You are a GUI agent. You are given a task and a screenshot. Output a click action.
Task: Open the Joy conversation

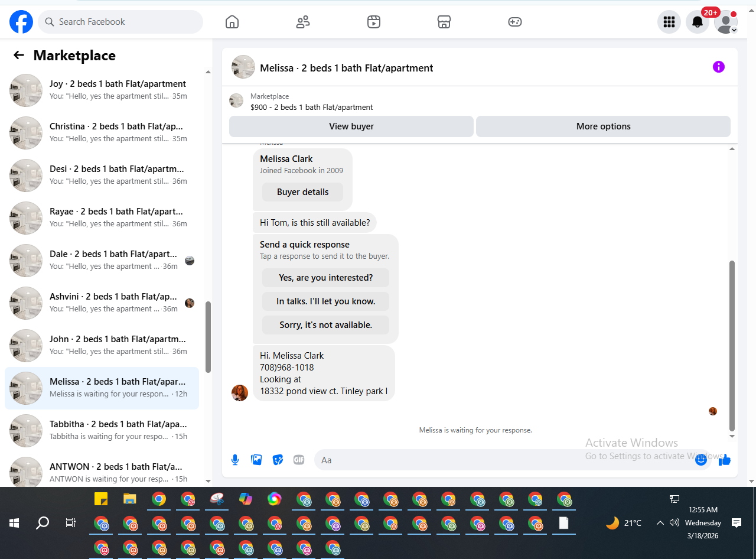click(102, 90)
